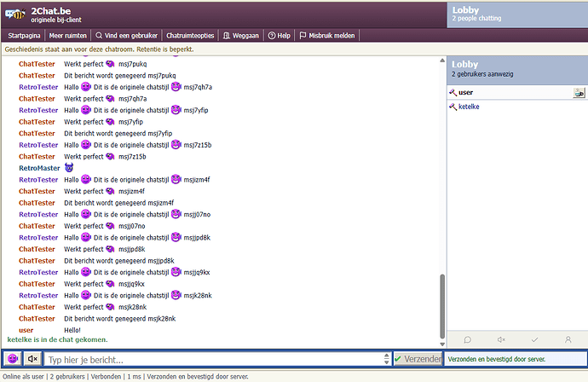Open the Help menu item
The height and width of the screenshot is (382, 588).
(x=280, y=36)
